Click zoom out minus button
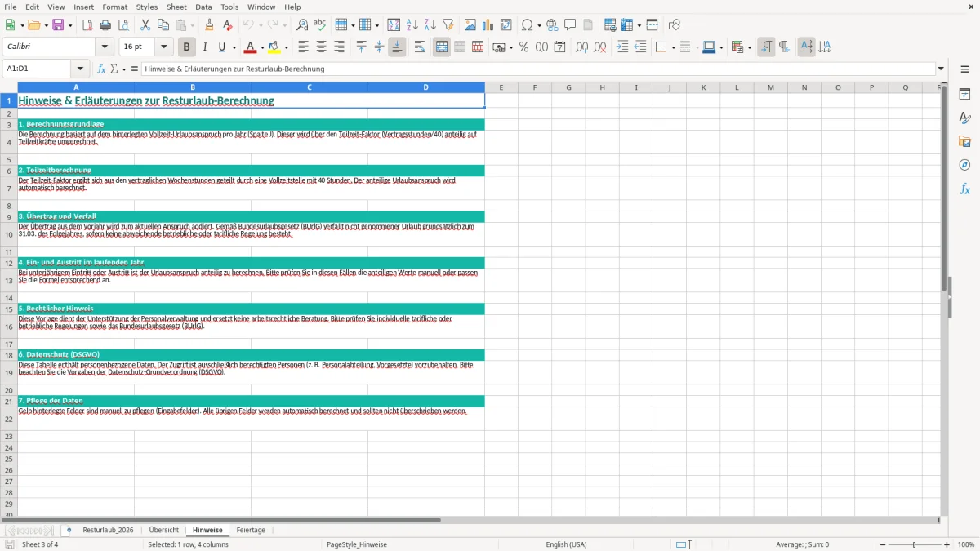 881,544
